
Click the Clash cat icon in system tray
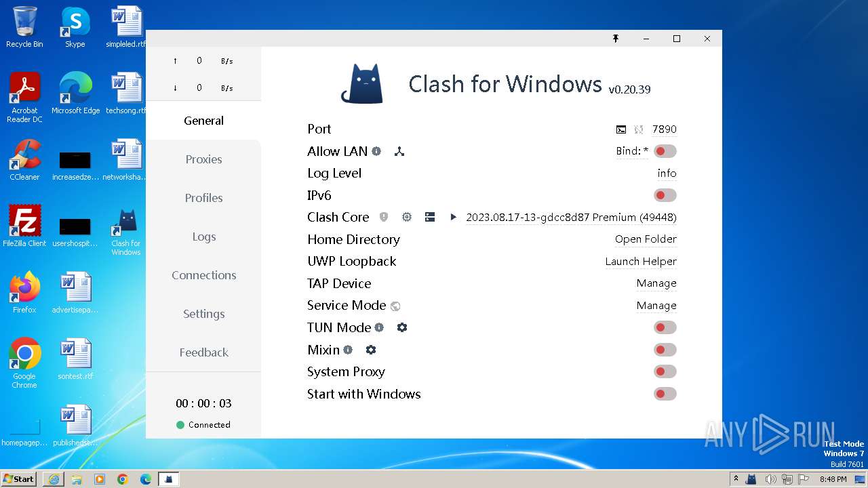[x=751, y=479]
